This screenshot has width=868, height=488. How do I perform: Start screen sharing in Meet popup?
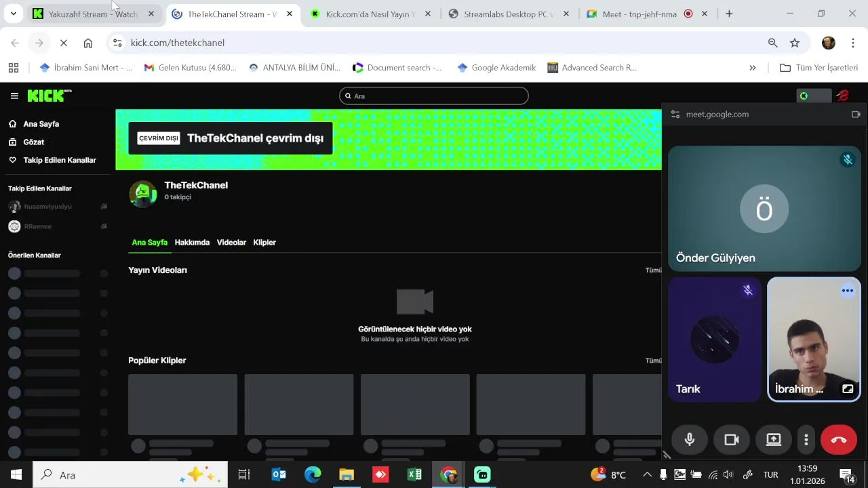tap(774, 440)
